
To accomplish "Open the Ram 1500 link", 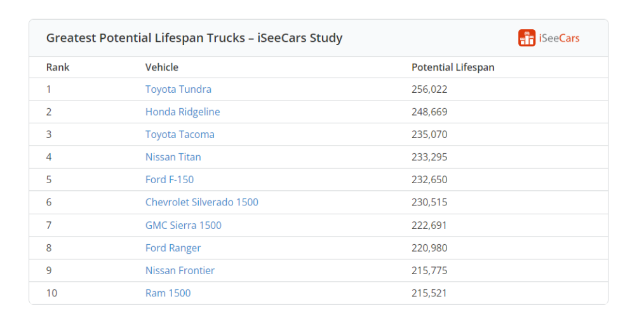I will point(168,293).
